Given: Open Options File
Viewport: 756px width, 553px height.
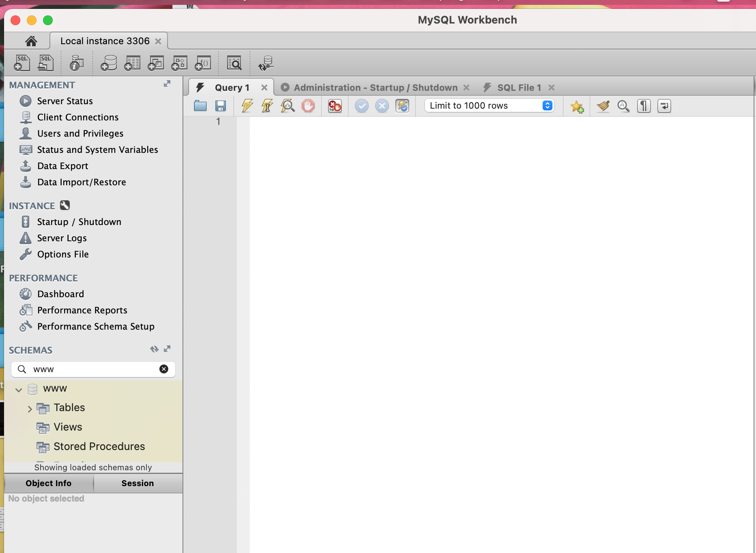Looking at the screenshot, I should pyautogui.click(x=63, y=254).
